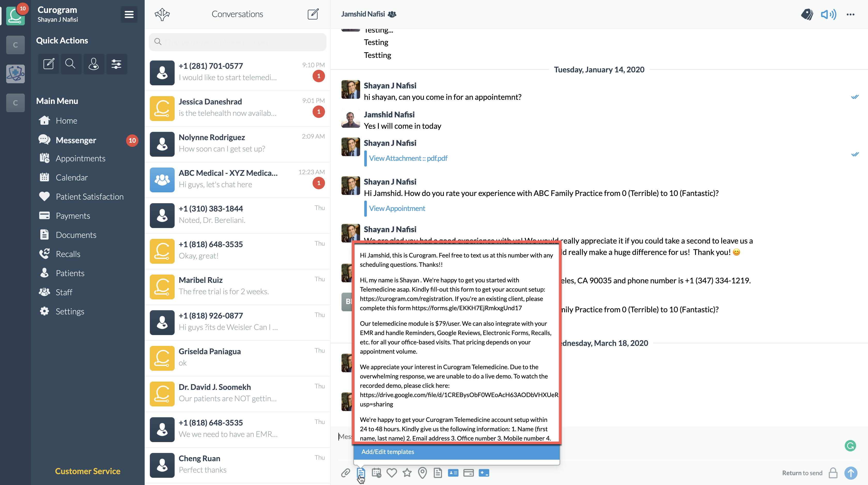Screen dimensions: 868x485
Task: Click the location pin icon in composer
Action: (x=422, y=473)
